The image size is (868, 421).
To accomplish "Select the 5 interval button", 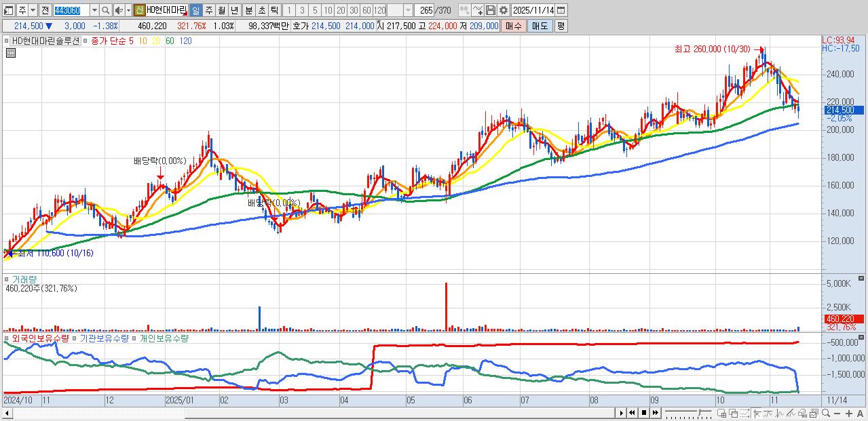I will pos(315,10).
